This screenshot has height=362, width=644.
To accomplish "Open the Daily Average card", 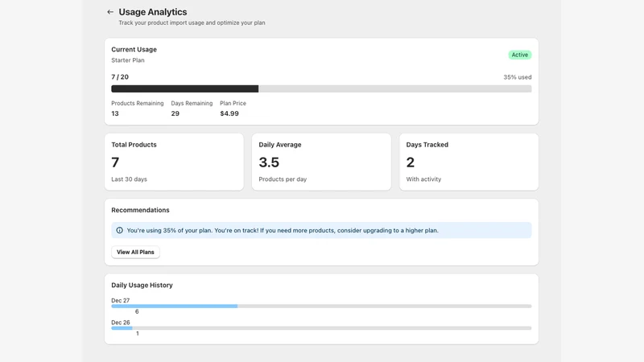I will pyautogui.click(x=321, y=162).
